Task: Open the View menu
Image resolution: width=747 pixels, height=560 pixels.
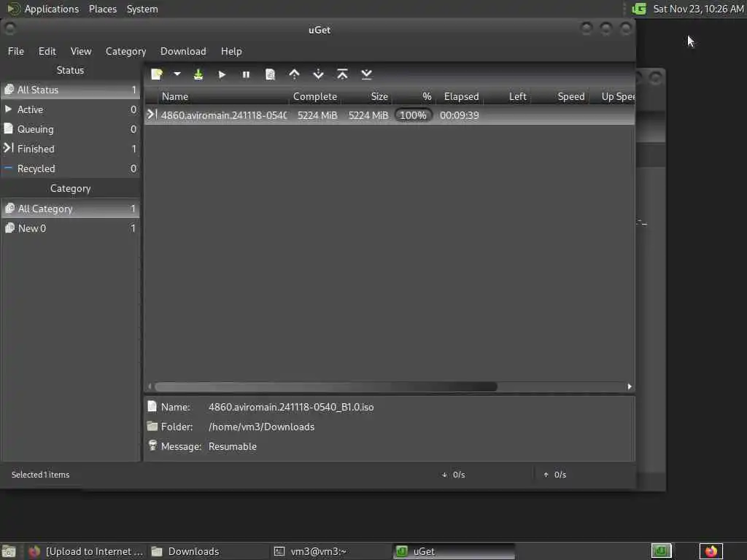Action: pyautogui.click(x=81, y=51)
